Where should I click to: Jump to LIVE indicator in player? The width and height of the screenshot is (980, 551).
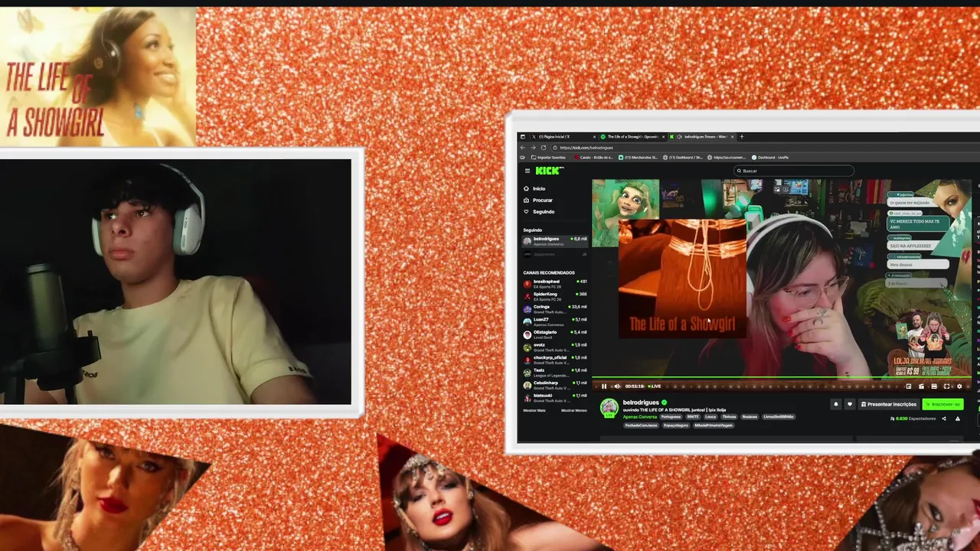[x=655, y=386]
